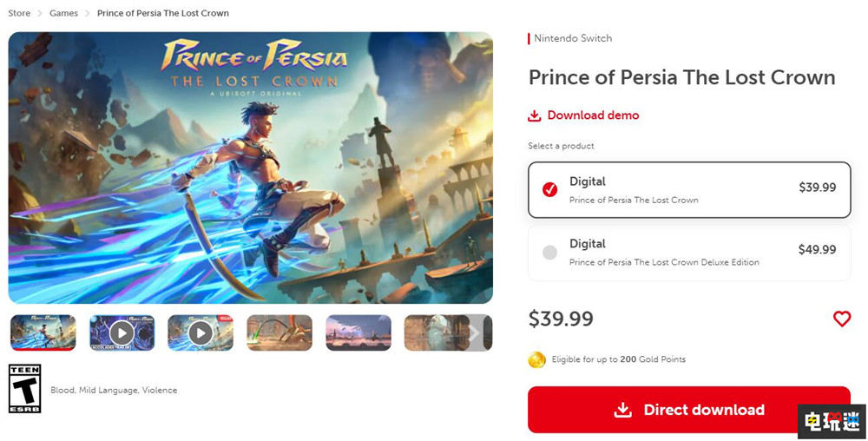Click the heart wishlist icon

click(841, 319)
